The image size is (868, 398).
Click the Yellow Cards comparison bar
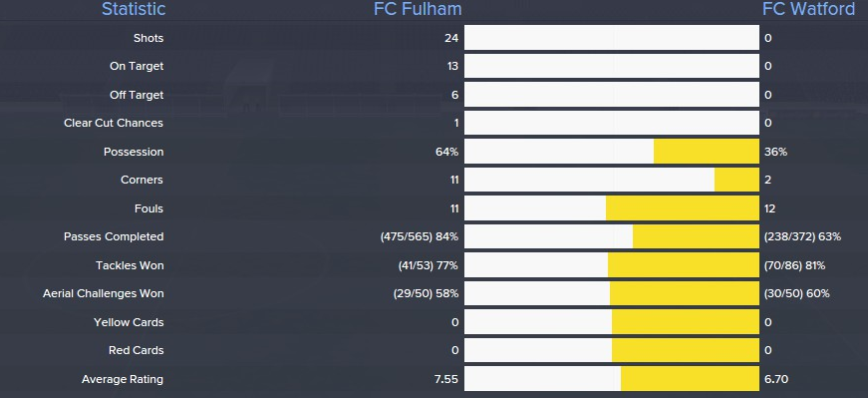click(x=612, y=322)
